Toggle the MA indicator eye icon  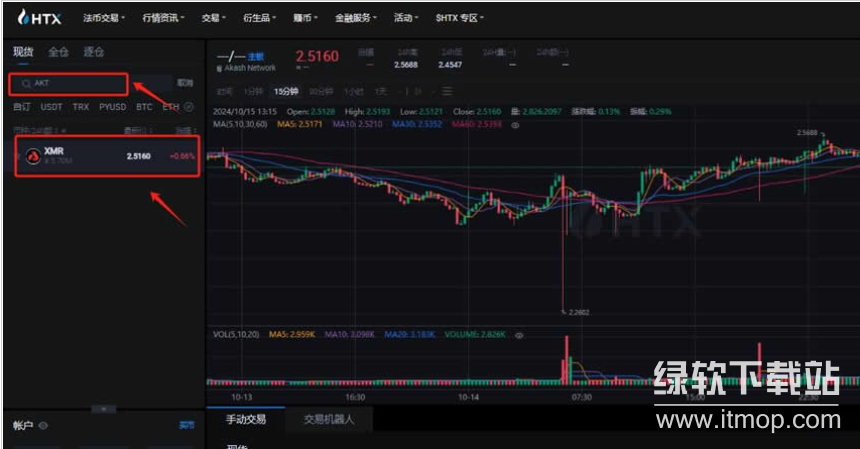pyautogui.click(x=515, y=125)
